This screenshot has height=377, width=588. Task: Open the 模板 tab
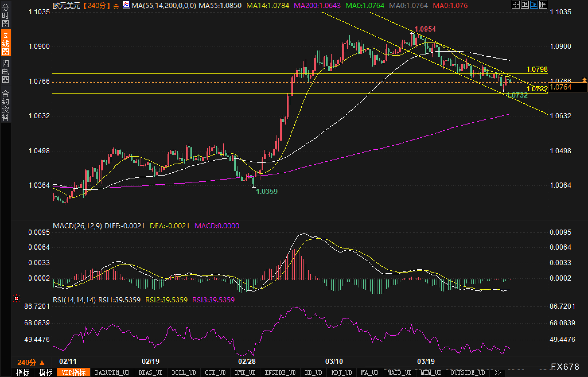46,373
